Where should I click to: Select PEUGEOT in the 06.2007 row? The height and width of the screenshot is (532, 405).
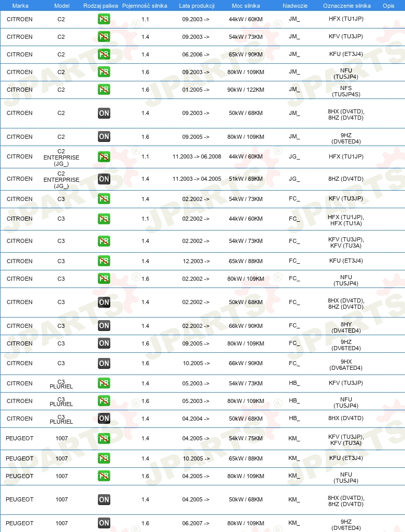(x=20, y=523)
